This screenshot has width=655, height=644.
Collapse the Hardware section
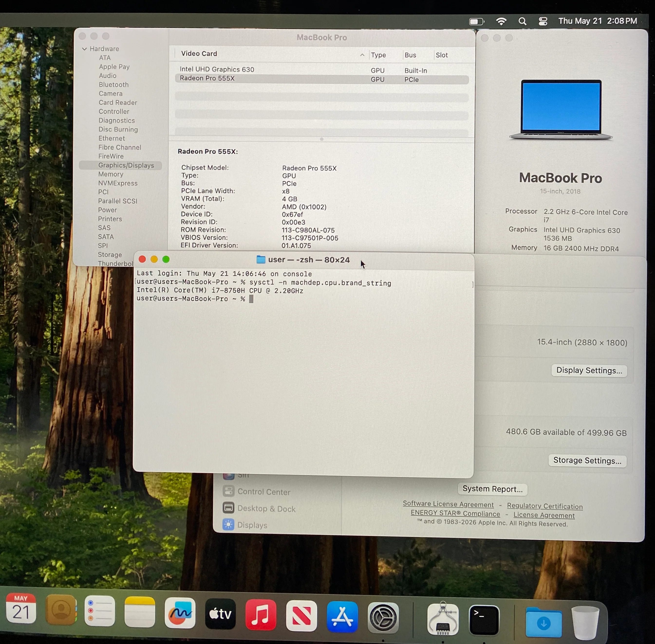point(84,49)
